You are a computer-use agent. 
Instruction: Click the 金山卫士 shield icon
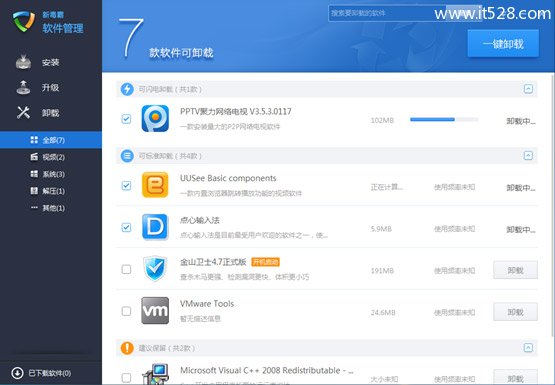point(155,269)
